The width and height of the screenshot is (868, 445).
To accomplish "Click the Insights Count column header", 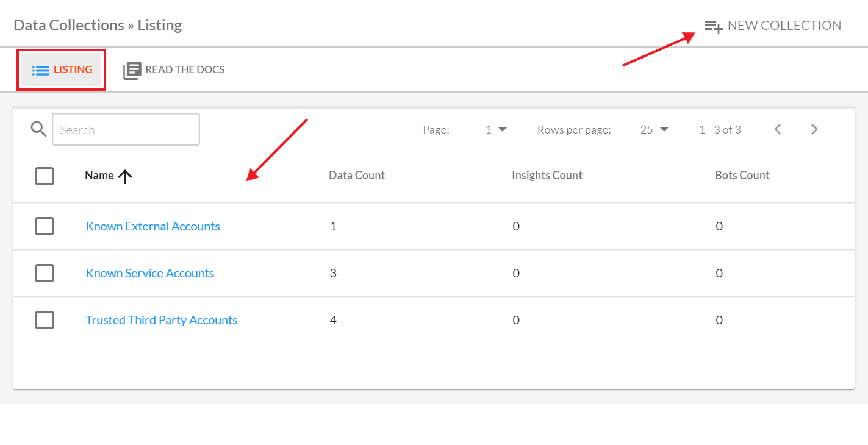I will click(x=547, y=176).
